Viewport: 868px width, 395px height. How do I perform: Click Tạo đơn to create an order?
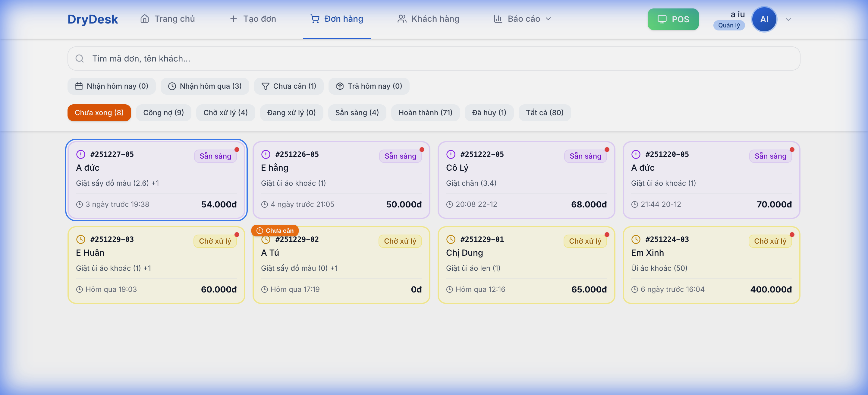tap(253, 19)
